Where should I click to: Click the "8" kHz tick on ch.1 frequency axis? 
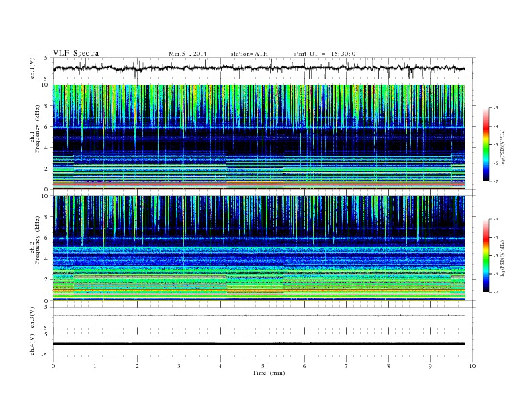(x=46, y=106)
